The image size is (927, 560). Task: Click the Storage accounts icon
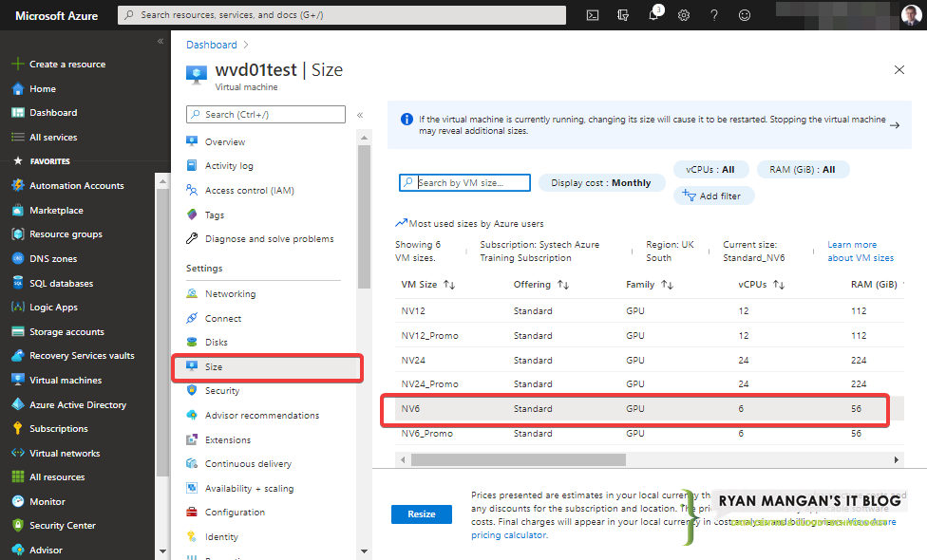18,332
